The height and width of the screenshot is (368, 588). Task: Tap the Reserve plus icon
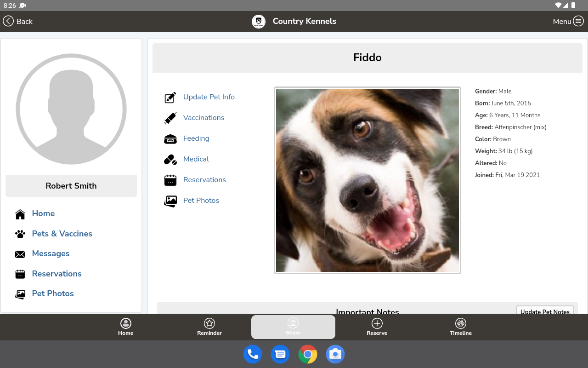click(x=377, y=323)
